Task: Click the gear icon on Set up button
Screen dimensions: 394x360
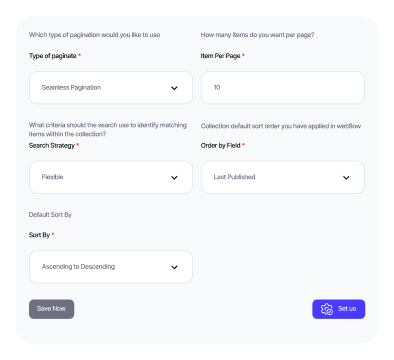Action: (327, 309)
